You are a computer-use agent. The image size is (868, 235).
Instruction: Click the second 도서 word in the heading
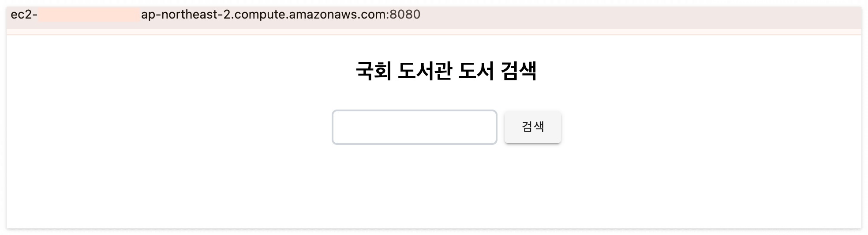pos(476,72)
